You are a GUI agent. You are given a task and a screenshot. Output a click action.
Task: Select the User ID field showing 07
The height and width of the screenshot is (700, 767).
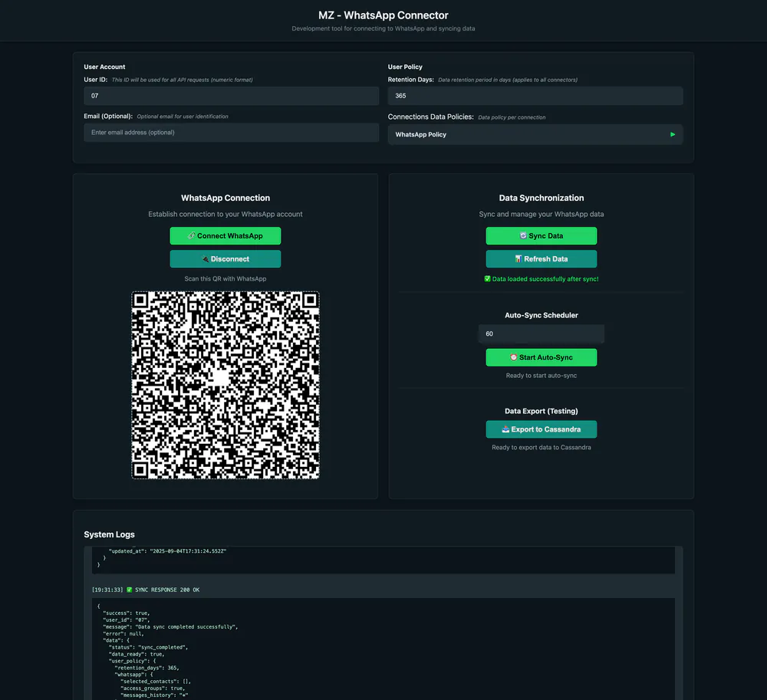tap(230, 95)
